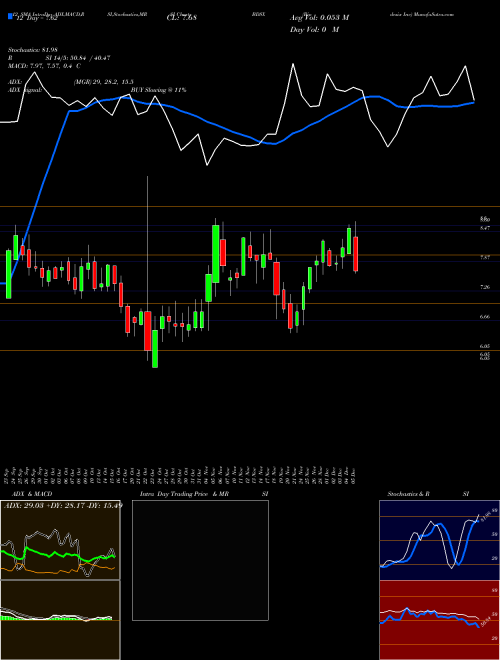The height and width of the screenshot is (660, 500).
Task: Click the 7.26 price axis label
Action: tap(484, 287)
